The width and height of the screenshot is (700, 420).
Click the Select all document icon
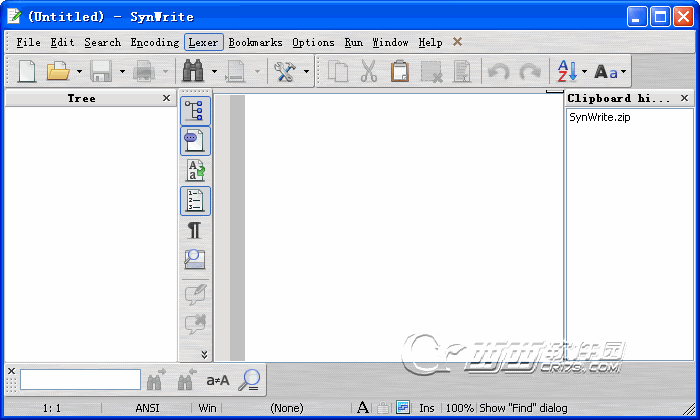click(462, 71)
